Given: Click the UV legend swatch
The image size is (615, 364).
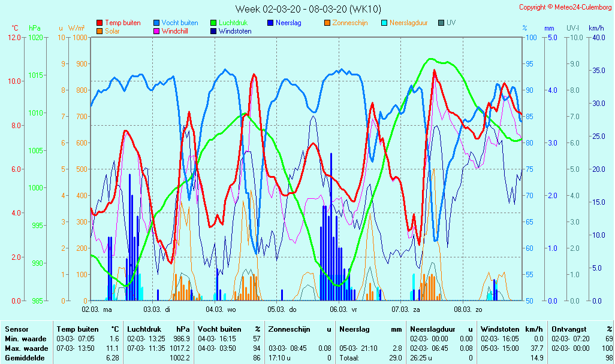Looking at the screenshot, I should (x=441, y=23).
